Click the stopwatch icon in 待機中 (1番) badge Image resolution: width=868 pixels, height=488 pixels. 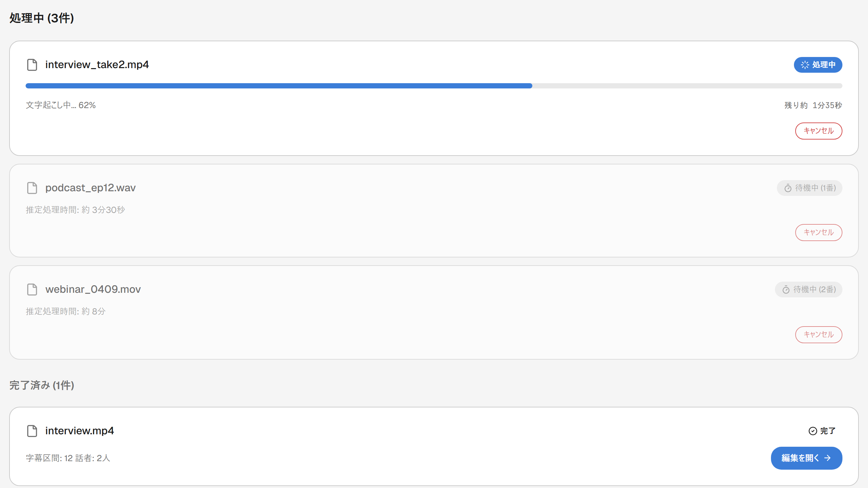point(788,188)
